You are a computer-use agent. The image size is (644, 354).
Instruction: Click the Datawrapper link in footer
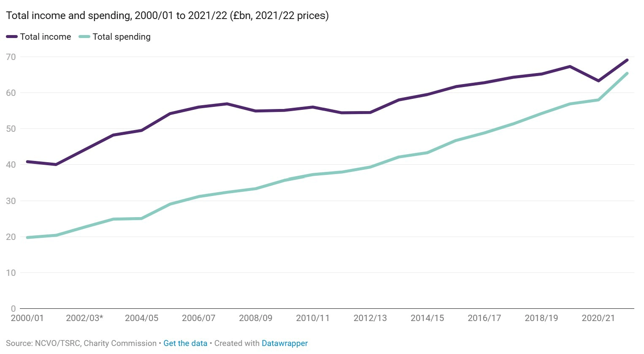(x=284, y=343)
